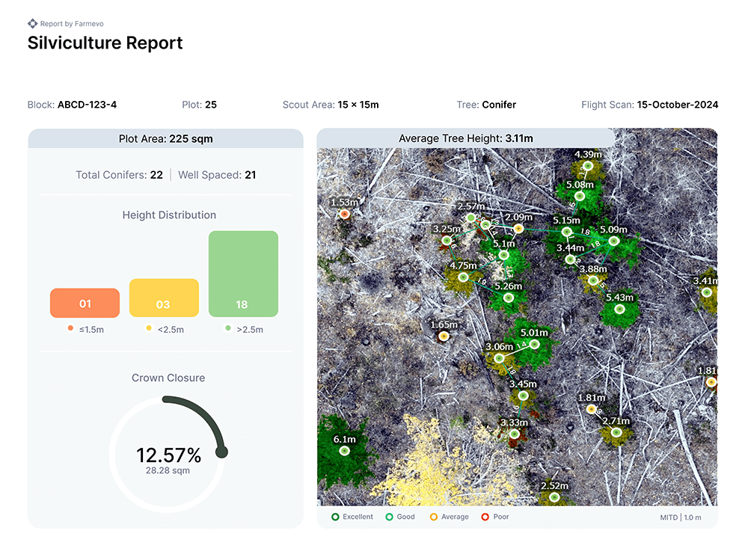Click the Crown Closure gauge handle
The width and height of the screenshot is (748, 560).
tap(221, 452)
